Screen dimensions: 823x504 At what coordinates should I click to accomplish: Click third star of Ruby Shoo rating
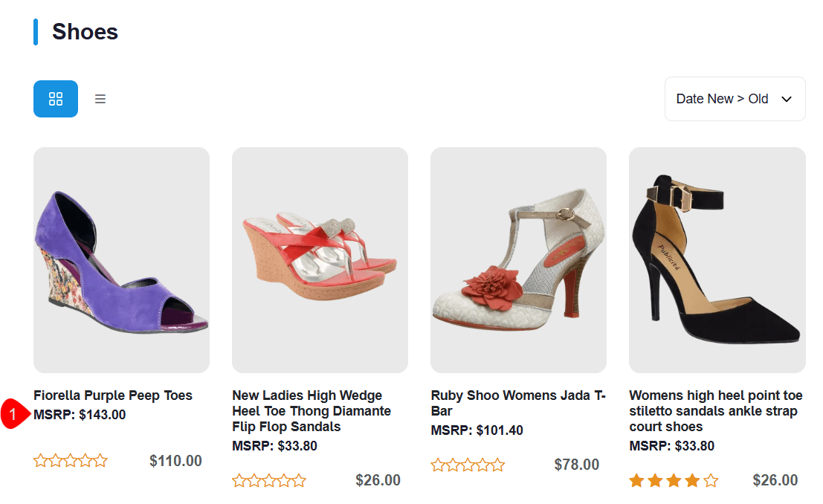point(468,465)
